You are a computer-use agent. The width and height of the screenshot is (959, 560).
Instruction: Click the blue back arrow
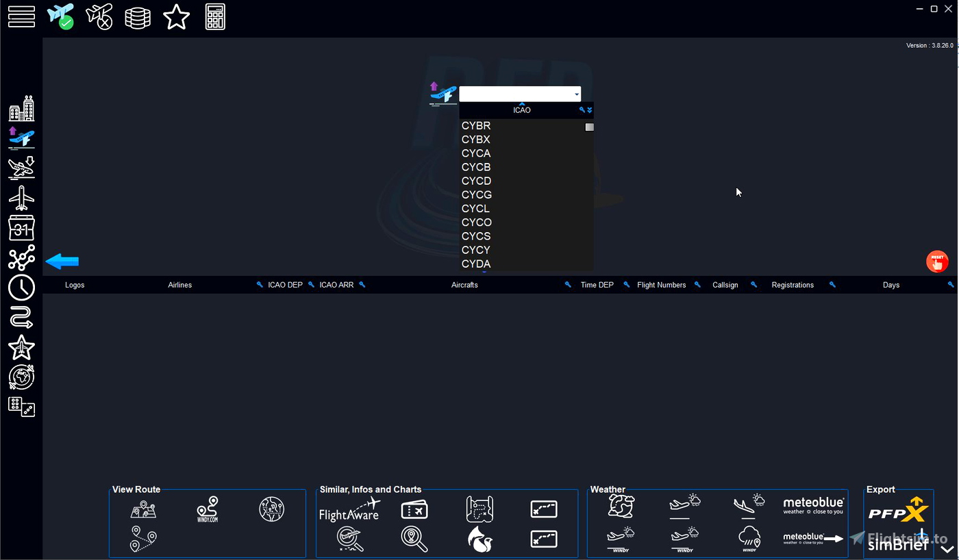pos(62,261)
